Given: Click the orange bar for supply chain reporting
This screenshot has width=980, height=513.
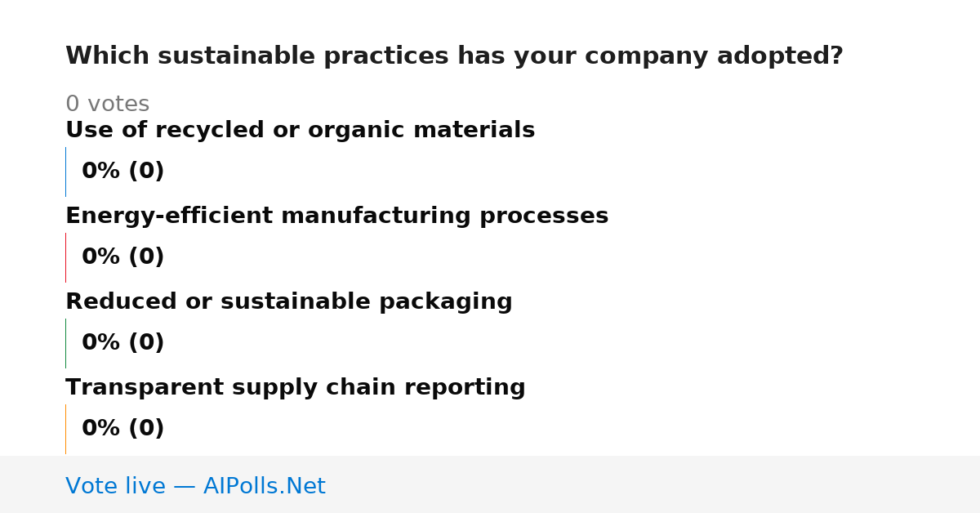Looking at the screenshot, I should tap(65, 429).
